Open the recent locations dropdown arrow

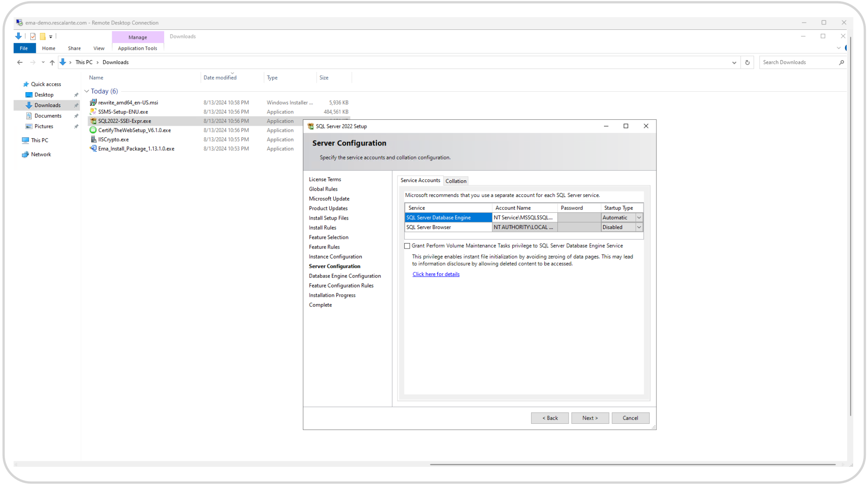pyautogui.click(x=43, y=62)
